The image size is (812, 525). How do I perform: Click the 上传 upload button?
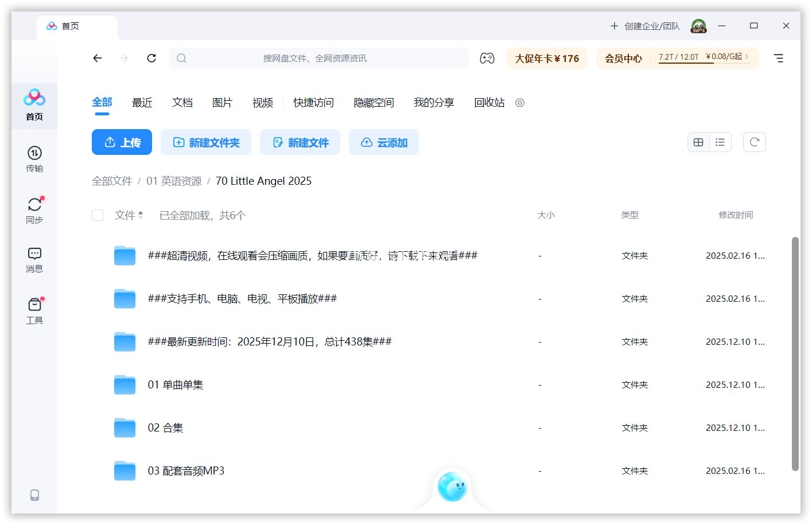coord(122,142)
